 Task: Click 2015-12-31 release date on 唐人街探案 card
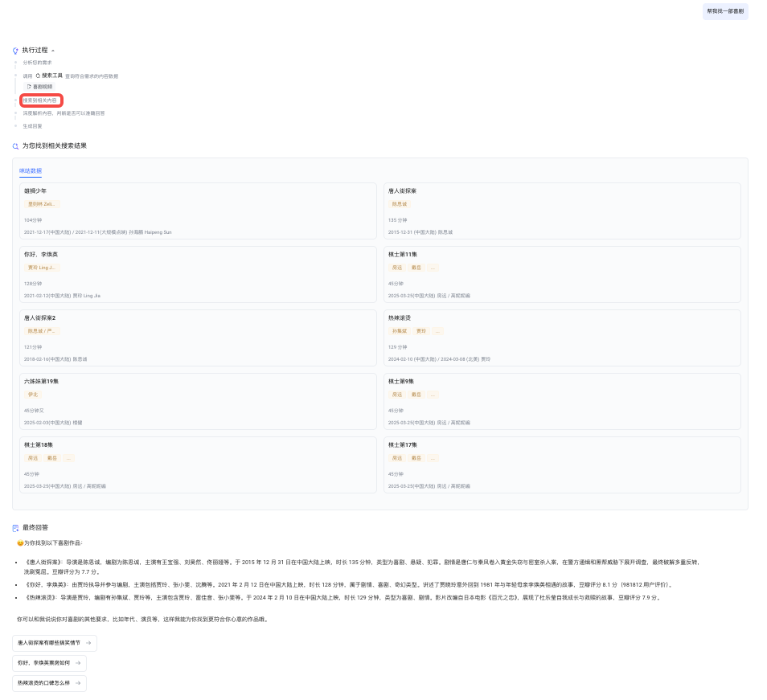click(420, 232)
